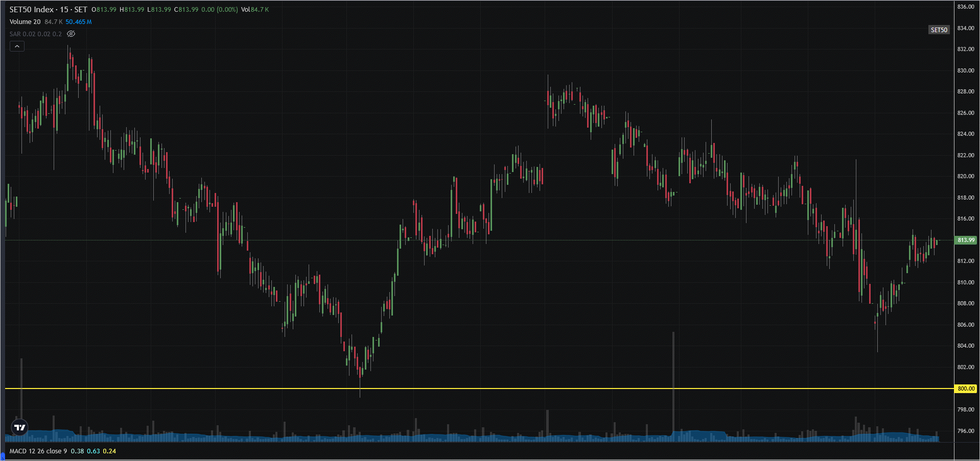Image resolution: width=980 pixels, height=461 pixels.
Task: Click the O813.99 open value
Action: pos(104,10)
